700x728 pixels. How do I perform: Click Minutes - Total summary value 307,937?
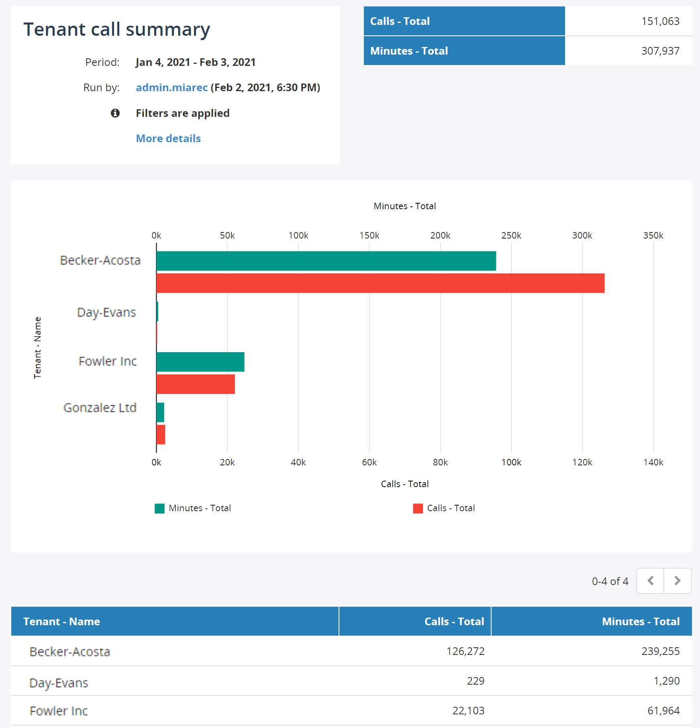pyautogui.click(x=660, y=51)
